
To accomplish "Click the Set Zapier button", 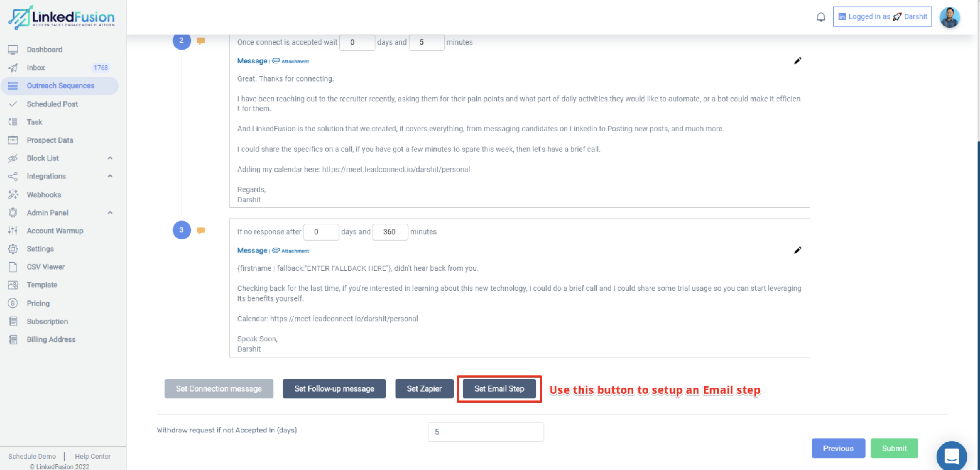I will coord(424,389).
